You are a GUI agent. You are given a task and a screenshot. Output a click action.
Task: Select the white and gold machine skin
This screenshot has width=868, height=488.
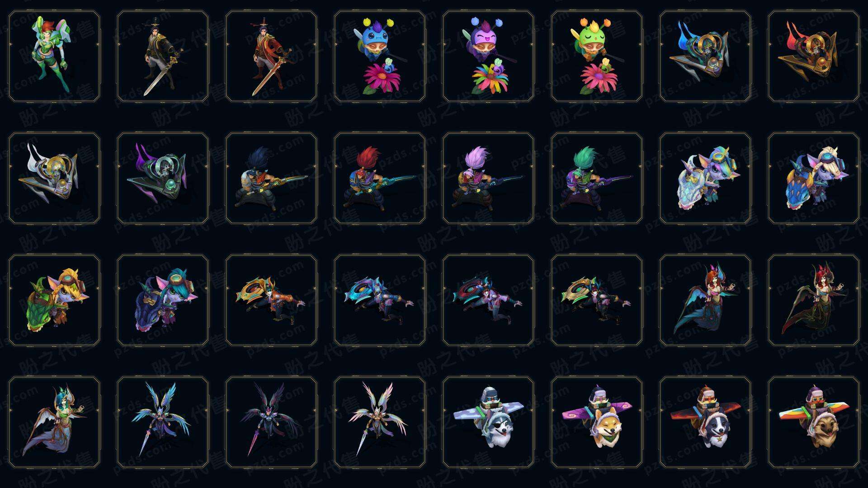[x=54, y=178]
